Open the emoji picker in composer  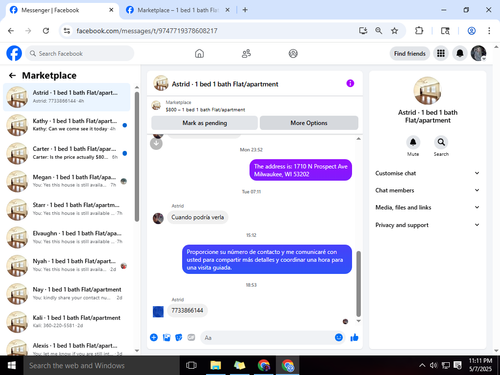[339, 338]
